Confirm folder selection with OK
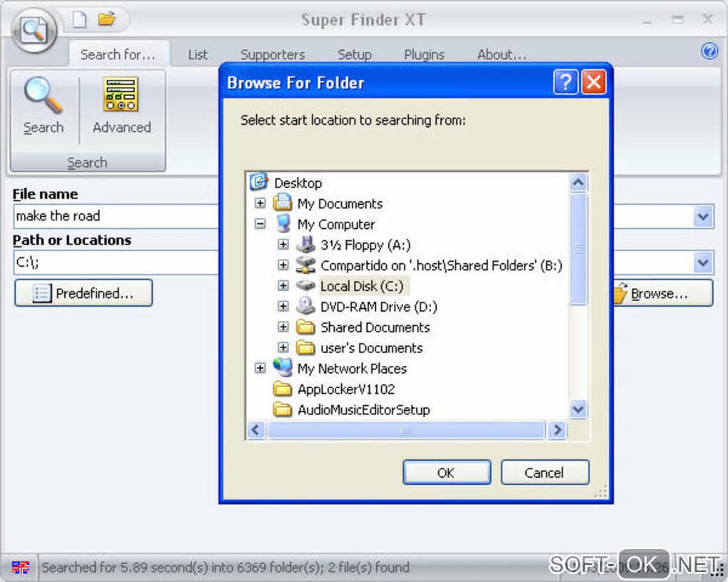Image resolution: width=728 pixels, height=582 pixels. (x=446, y=472)
